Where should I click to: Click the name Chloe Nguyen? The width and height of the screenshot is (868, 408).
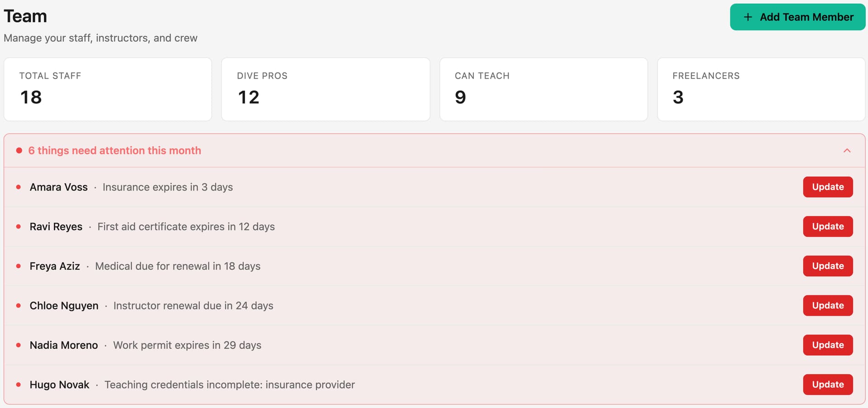coord(64,306)
